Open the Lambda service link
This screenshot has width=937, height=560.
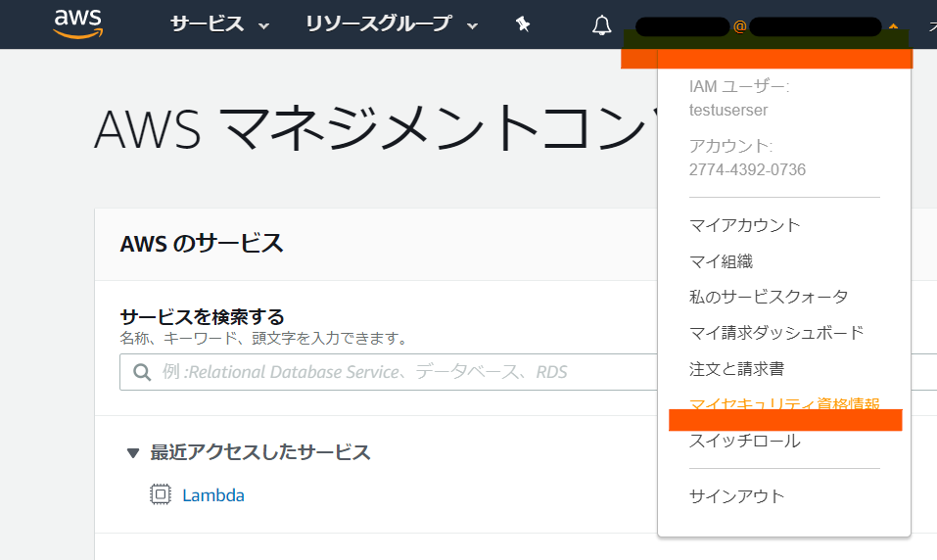(213, 494)
